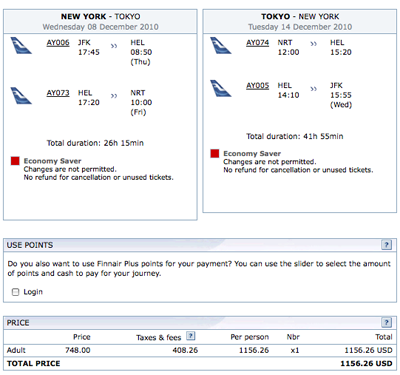The width and height of the screenshot is (400, 375).
Task: Open flight AY006 details link
Action: (58, 43)
